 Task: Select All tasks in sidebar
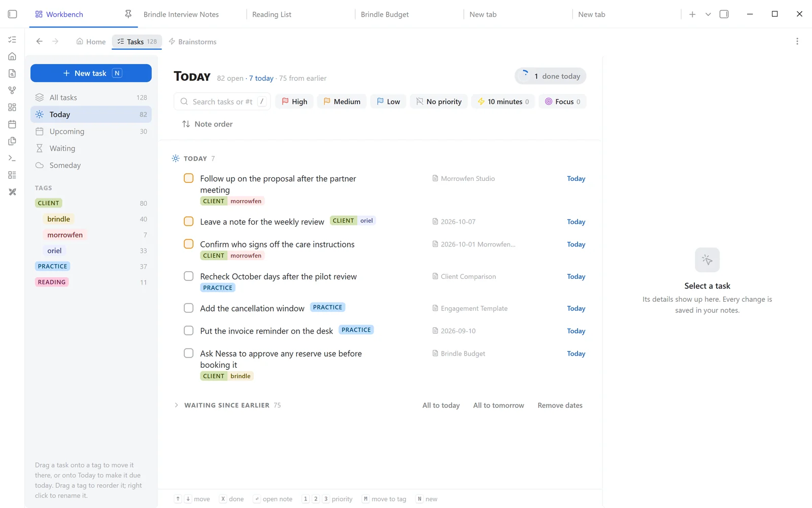[x=91, y=98]
